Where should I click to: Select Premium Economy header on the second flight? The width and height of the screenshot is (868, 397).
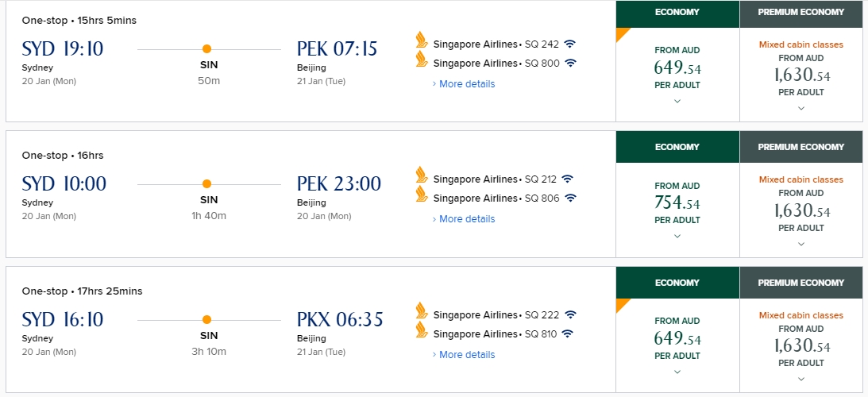[x=801, y=147]
